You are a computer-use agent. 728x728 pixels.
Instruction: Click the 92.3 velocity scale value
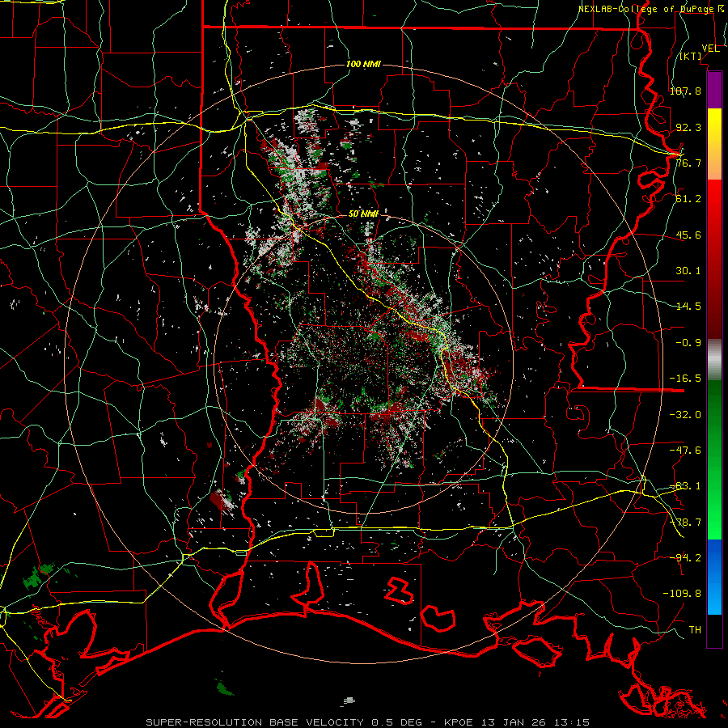coord(688,127)
